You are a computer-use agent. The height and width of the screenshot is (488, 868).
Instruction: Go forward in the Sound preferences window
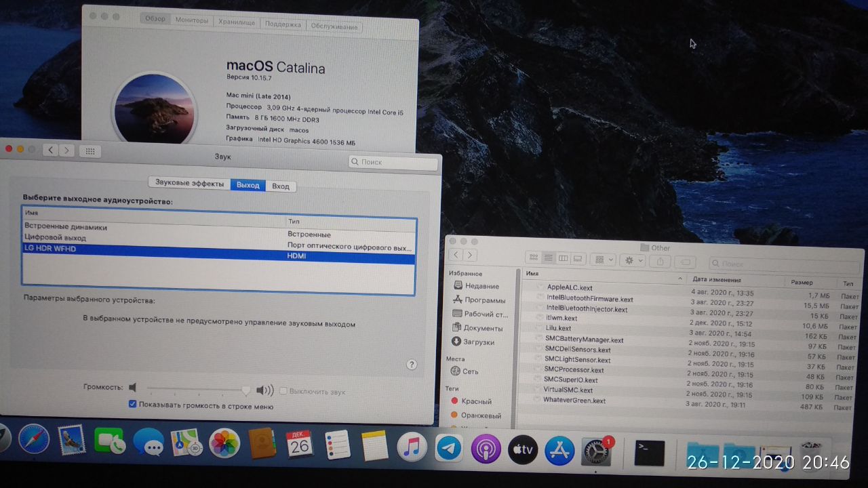coord(65,150)
